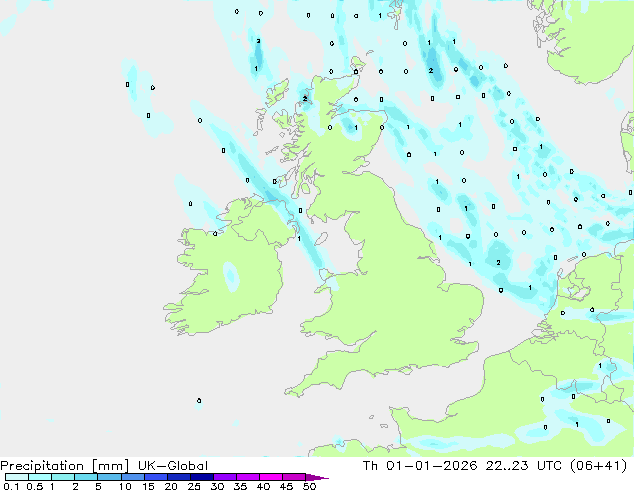Pick the 0.1–0.5 mm palest legend swatch
634x490 pixels.
point(16,478)
